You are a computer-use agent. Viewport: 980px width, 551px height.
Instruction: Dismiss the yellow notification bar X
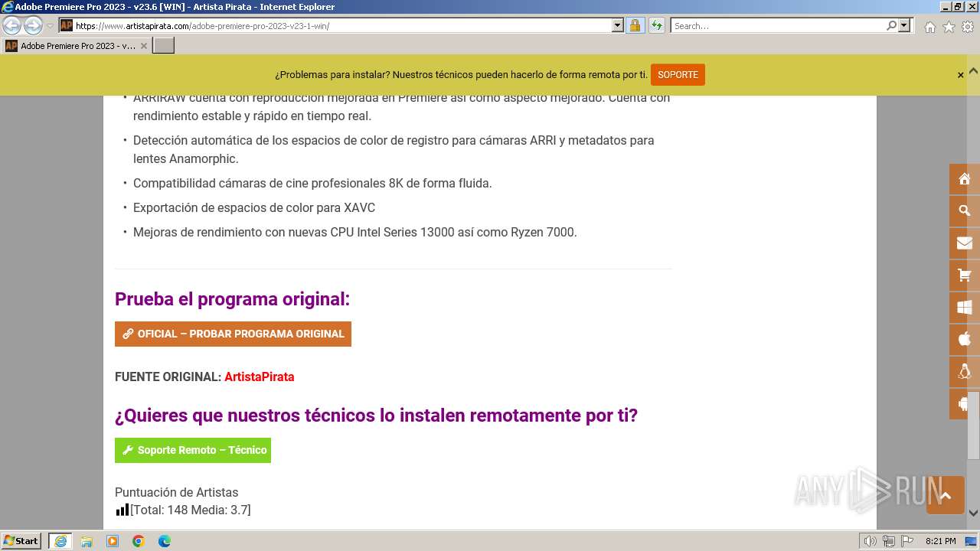pos(960,75)
